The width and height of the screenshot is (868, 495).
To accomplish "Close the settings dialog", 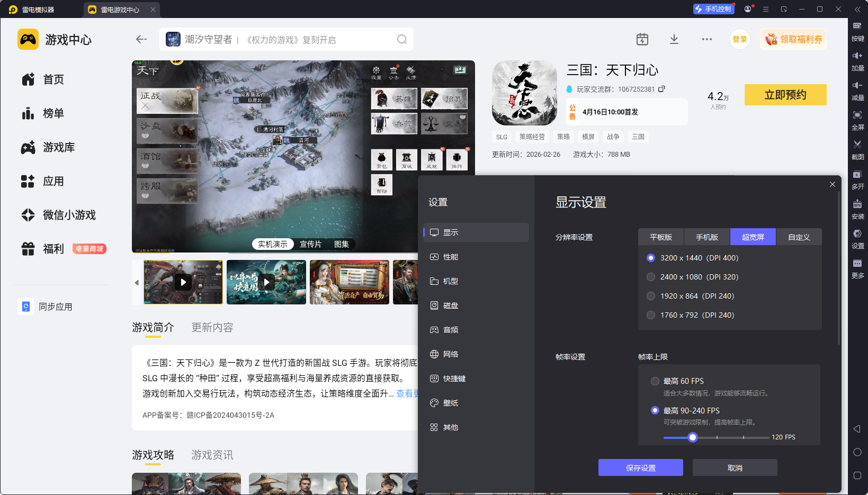I will point(833,184).
